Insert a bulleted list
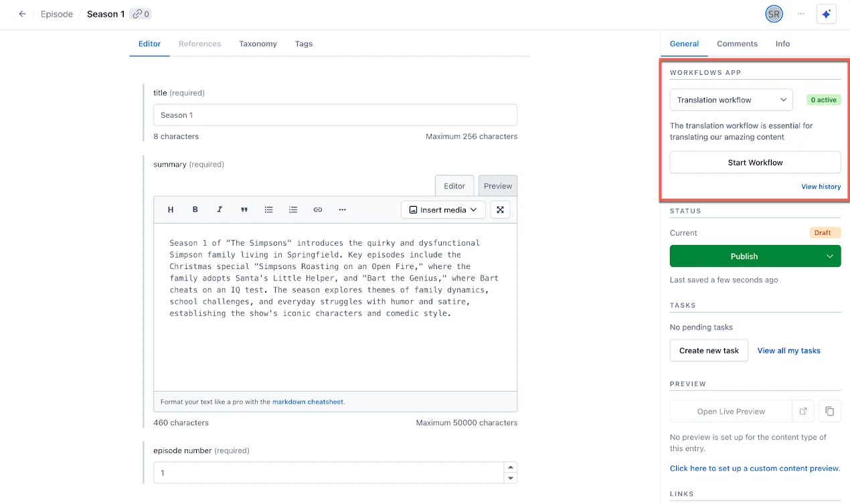Viewport: 850px width, 504px height. click(x=268, y=209)
